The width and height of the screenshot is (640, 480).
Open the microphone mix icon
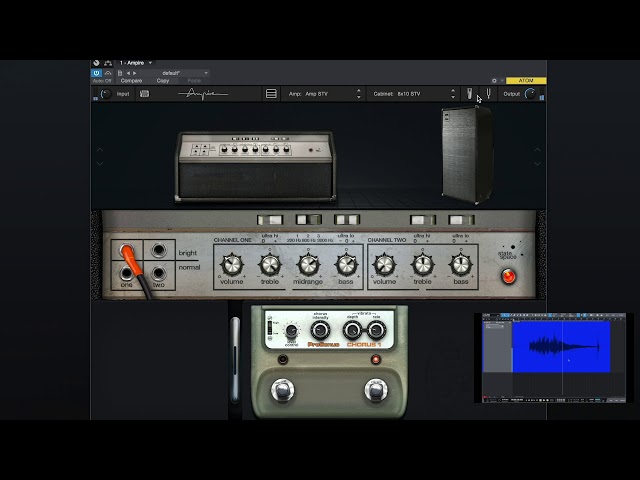point(470,94)
